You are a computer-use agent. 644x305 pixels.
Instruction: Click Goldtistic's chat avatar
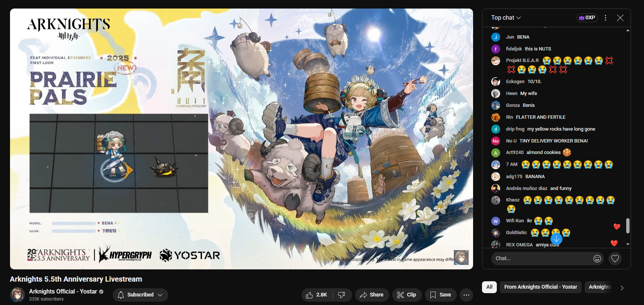[x=496, y=233]
